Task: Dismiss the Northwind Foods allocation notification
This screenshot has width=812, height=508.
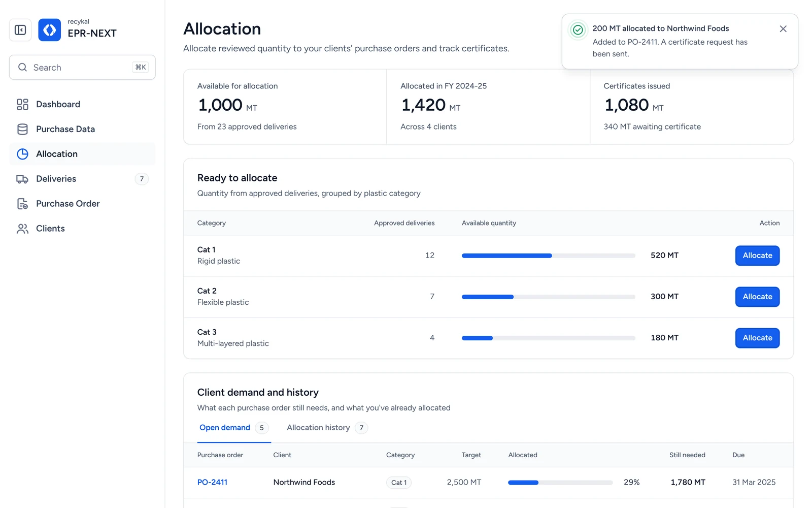Action: point(783,29)
